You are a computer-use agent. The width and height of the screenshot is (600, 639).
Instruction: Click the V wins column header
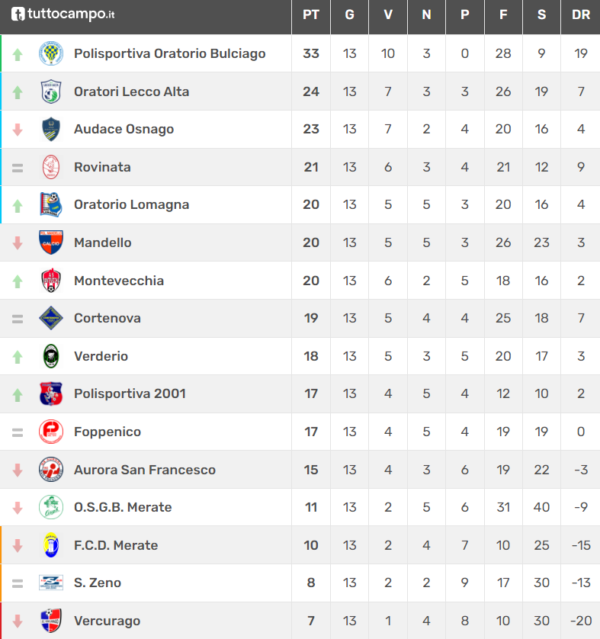pos(388,15)
